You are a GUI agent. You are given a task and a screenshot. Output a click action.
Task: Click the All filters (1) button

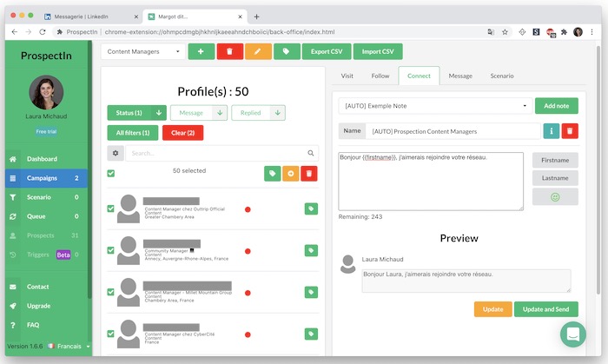(x=133, y=133)
